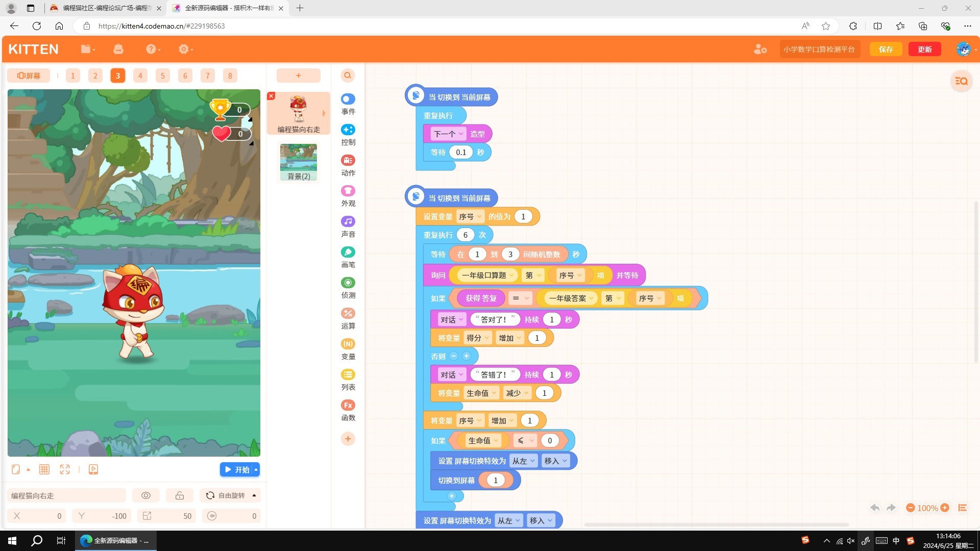The image size is (980, 551).
Task: Open the 声音 (Sound) block category
Action: point(348,227)
